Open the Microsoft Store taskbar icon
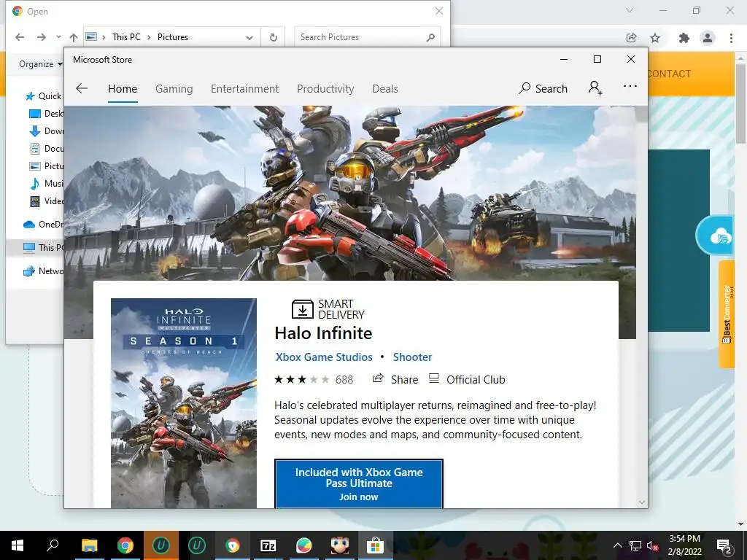Screen dimensions: 747x560 376,545
